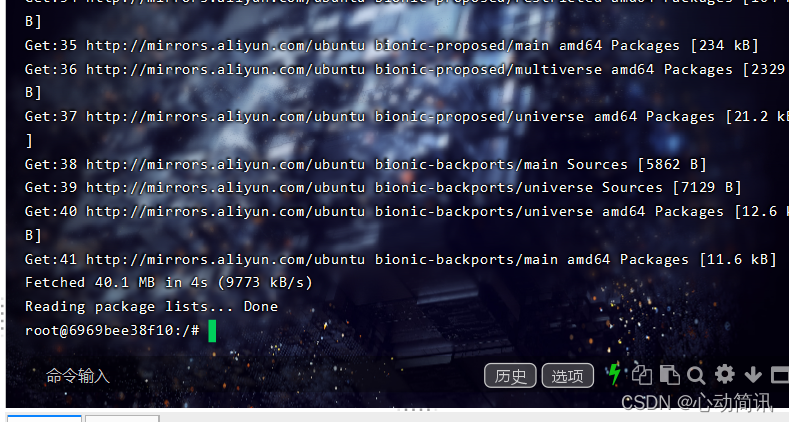Focus the 命令输入 command input field
This screenshot has height=422, width=789.
pos(252,376)
